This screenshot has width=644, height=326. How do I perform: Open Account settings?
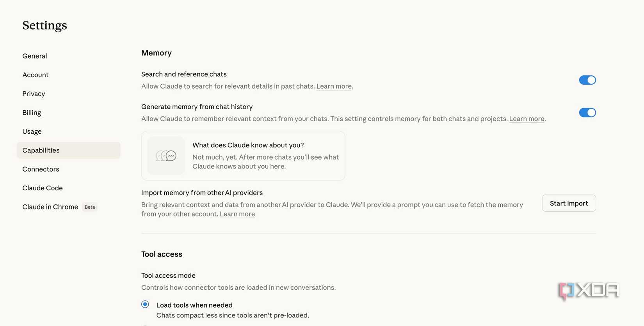tap(35, 74)
